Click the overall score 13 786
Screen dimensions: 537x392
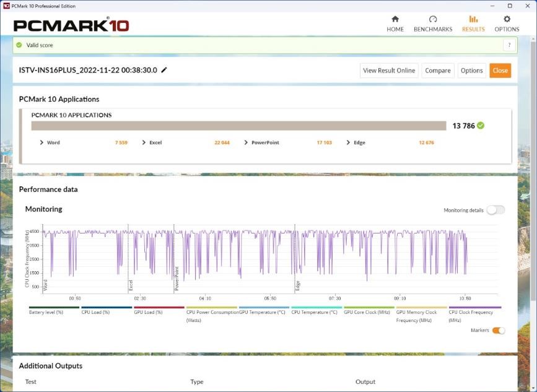[463, 126]
